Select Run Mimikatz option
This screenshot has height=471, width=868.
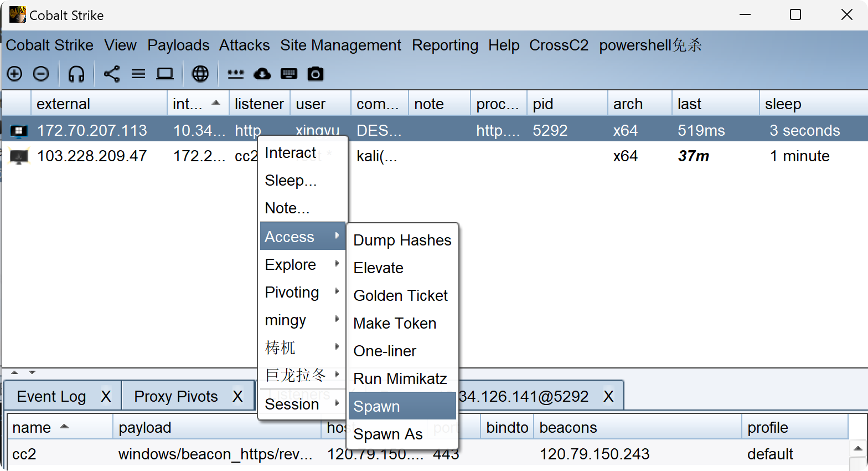[402, 378]
